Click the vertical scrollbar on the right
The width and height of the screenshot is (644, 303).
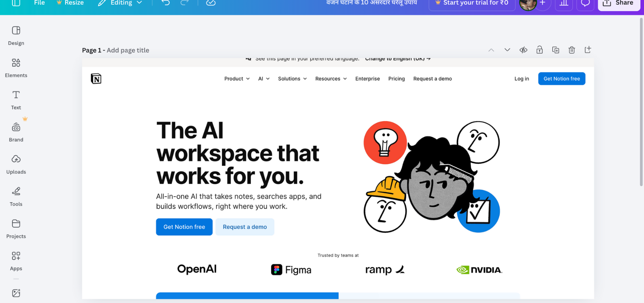click(641, 102)
